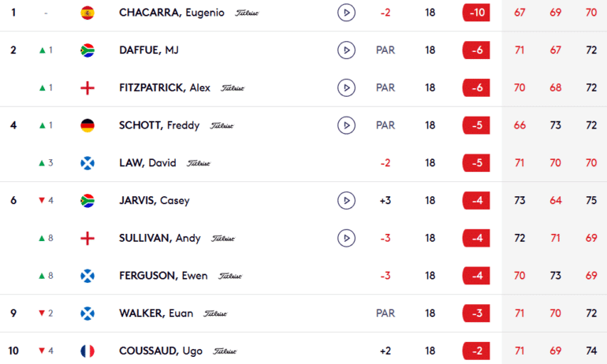607x364 pixels.
Task: Click the Scotland flag beside David Law
Action: (88, 163)
